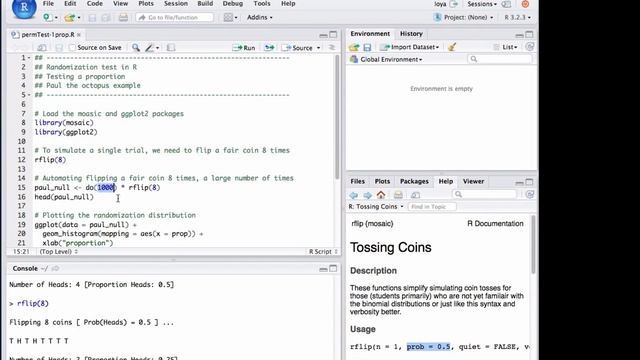The height and width of the screenshot is (360, 640).
Task: Click the find and replace magnifier icon
Action: (x=136, y=48)
